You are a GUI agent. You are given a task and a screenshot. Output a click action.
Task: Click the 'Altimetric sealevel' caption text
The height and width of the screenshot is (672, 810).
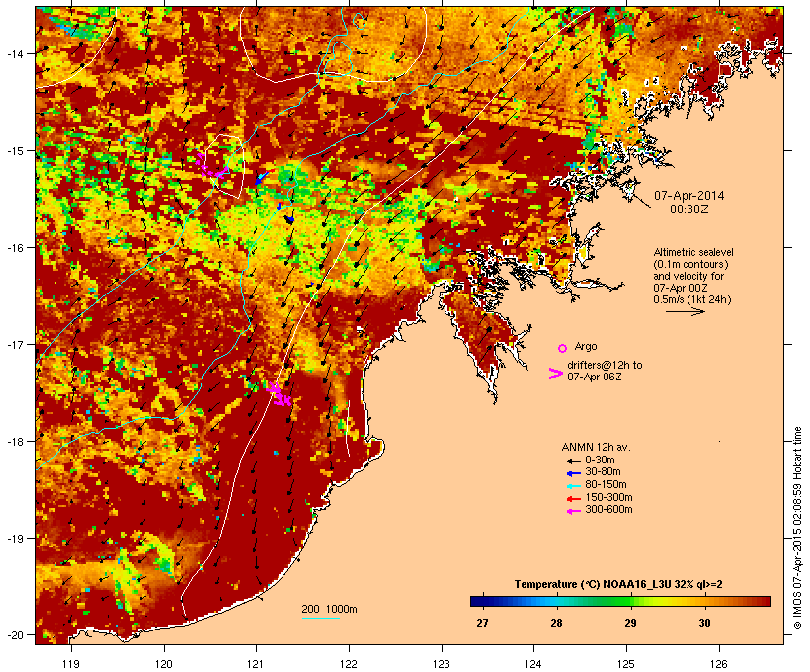click(x=693, y=252)
